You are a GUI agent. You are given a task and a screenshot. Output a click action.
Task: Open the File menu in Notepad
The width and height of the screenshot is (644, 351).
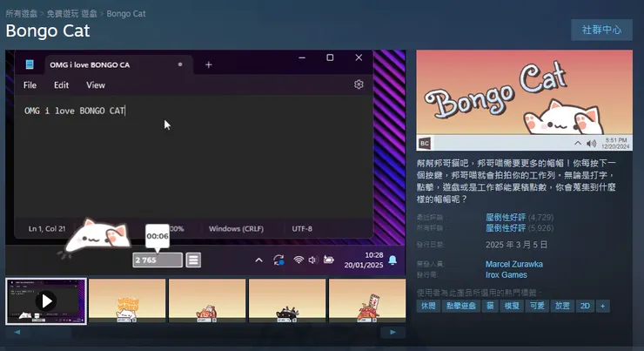click(x=30, y=85)
